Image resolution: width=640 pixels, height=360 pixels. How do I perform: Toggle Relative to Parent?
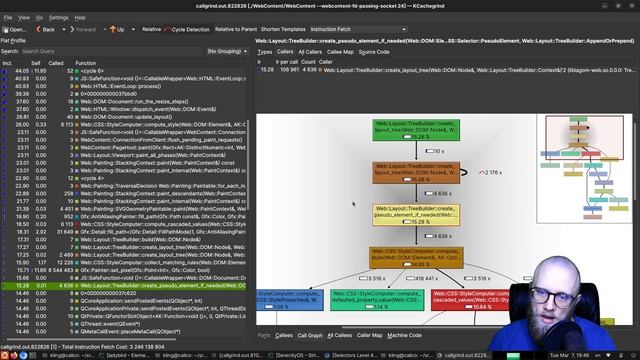click(236, 29)
